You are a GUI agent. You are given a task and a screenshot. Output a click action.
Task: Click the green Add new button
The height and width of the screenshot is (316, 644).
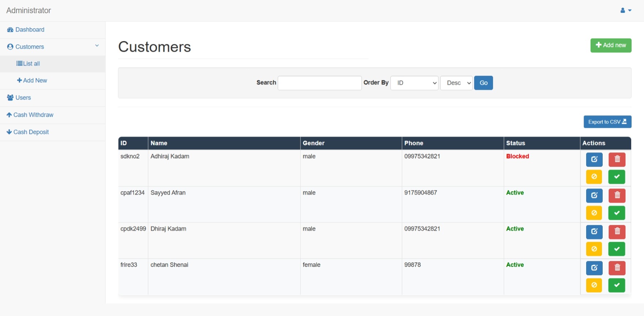(x=611, y=45)
